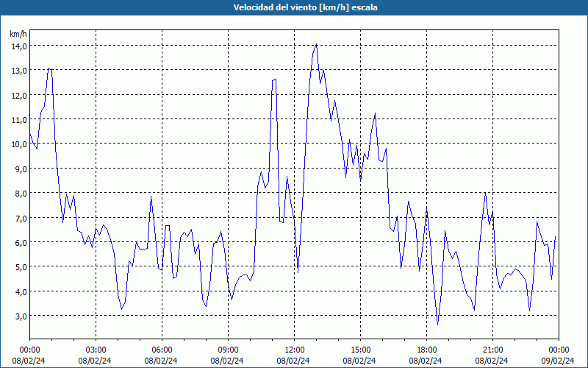Click the wind speed peak at 14 km/h
This screenshot has height=368, width=588.
pos(317,44)
